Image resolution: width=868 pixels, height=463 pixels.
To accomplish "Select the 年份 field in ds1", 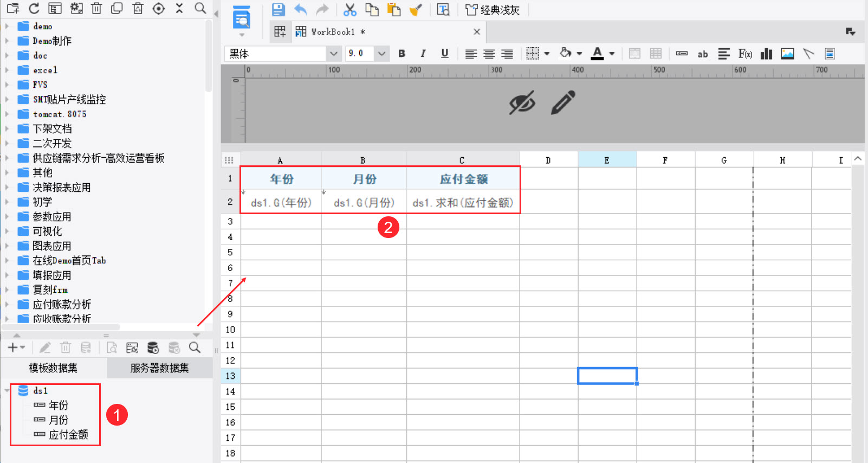I will click(x=59, y=405).
